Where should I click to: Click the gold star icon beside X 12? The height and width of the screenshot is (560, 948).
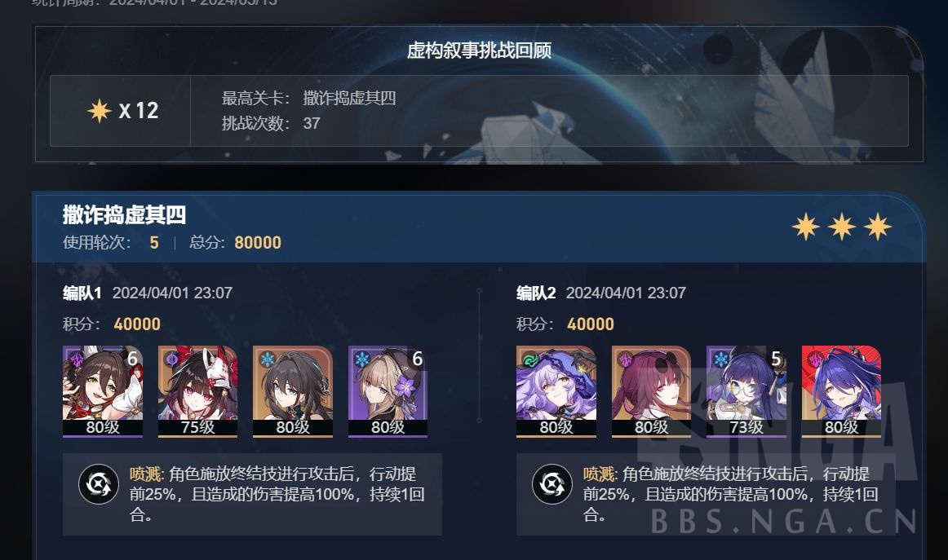click(x=100, y=111)
